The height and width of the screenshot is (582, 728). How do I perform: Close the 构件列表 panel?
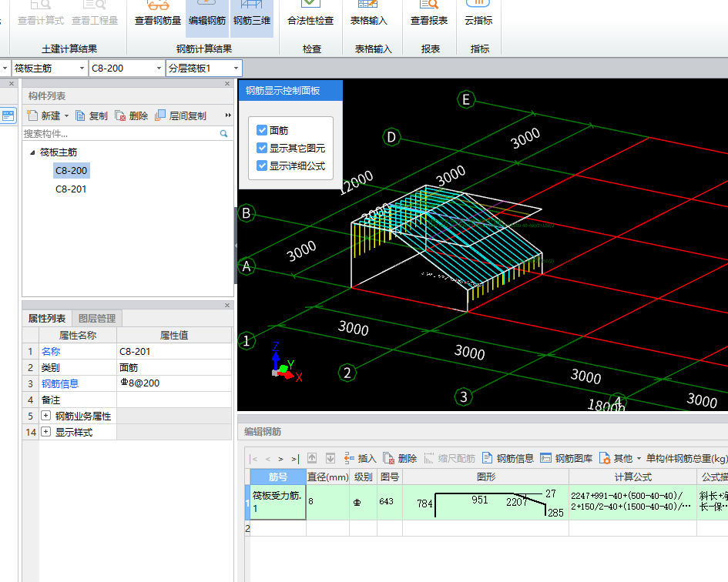click(227, 84)
